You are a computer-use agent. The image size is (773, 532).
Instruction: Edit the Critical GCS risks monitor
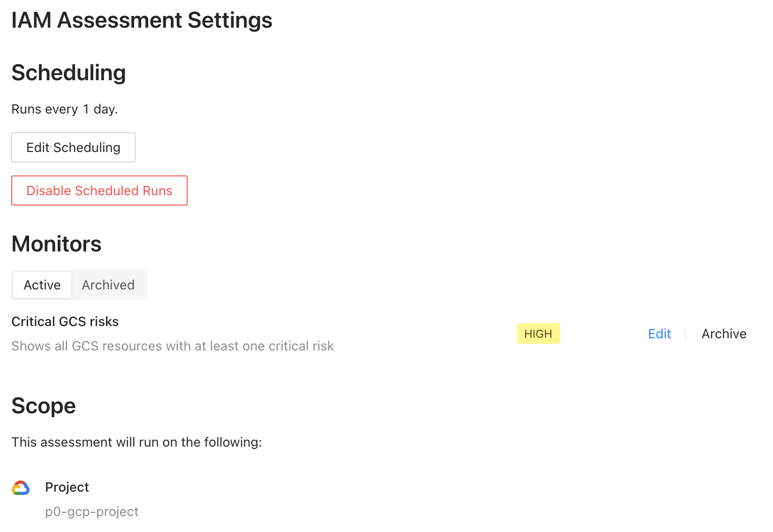[x=659, y=334]
